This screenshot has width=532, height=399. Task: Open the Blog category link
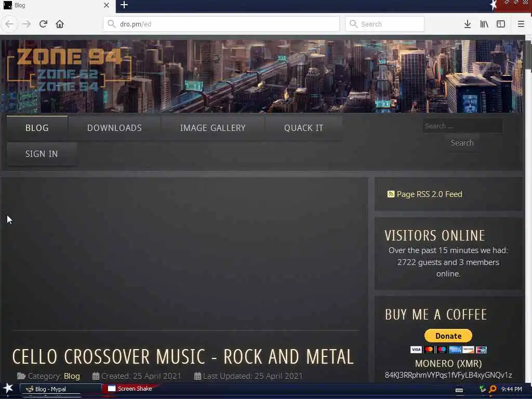point(72,376)
